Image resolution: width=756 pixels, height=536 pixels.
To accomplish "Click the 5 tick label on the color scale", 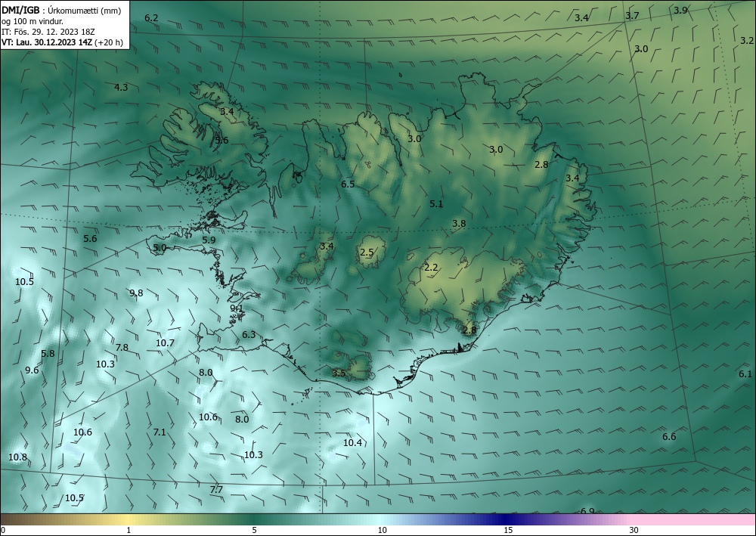I will 254,530.
